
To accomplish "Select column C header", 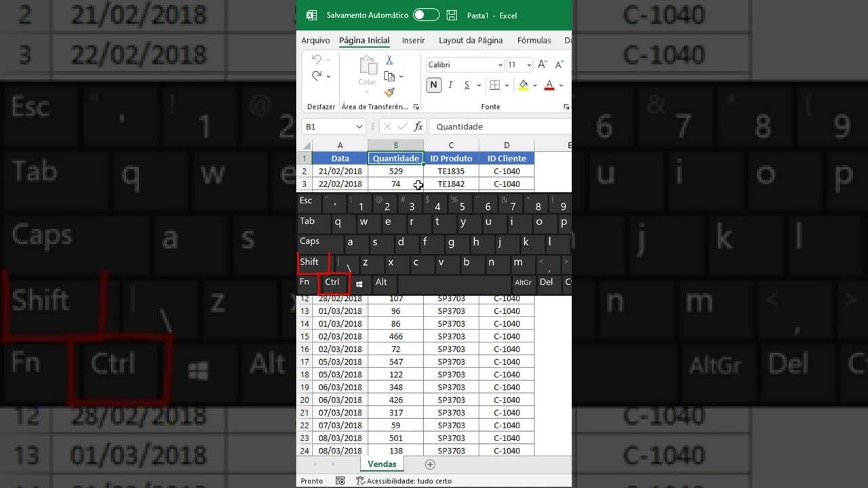I will pyautogui.click(x=451, y=146).
